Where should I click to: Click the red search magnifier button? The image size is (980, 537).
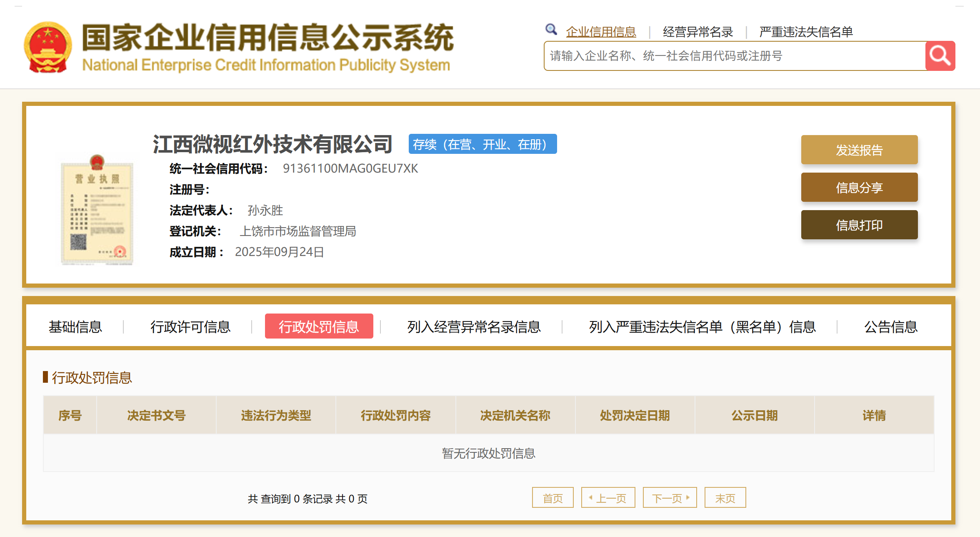coord(940,56)
